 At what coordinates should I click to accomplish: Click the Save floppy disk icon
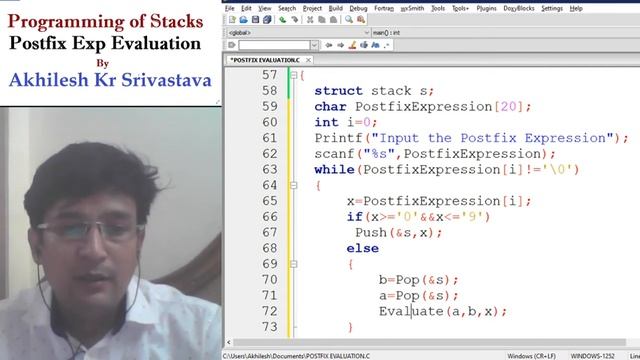point(256,20)
